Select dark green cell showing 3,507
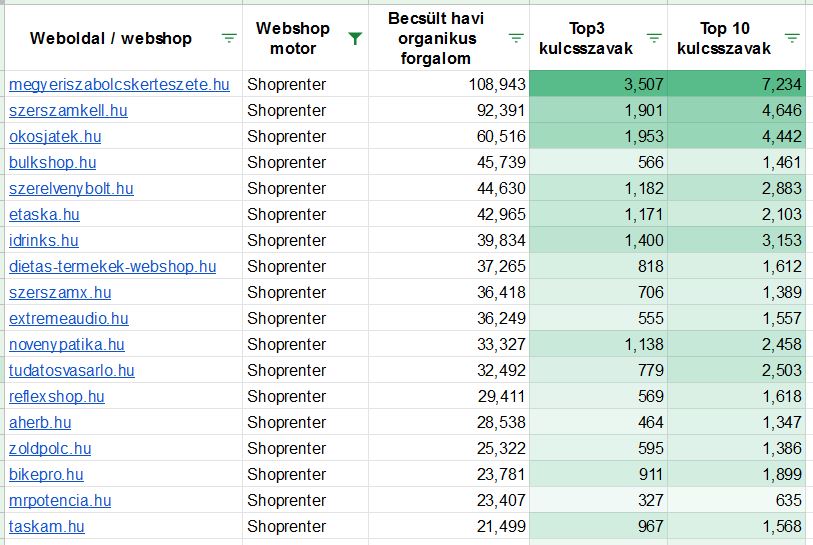The height and width of the screenshot is (545, 813). pyautogui.click(x=598, y=84)
